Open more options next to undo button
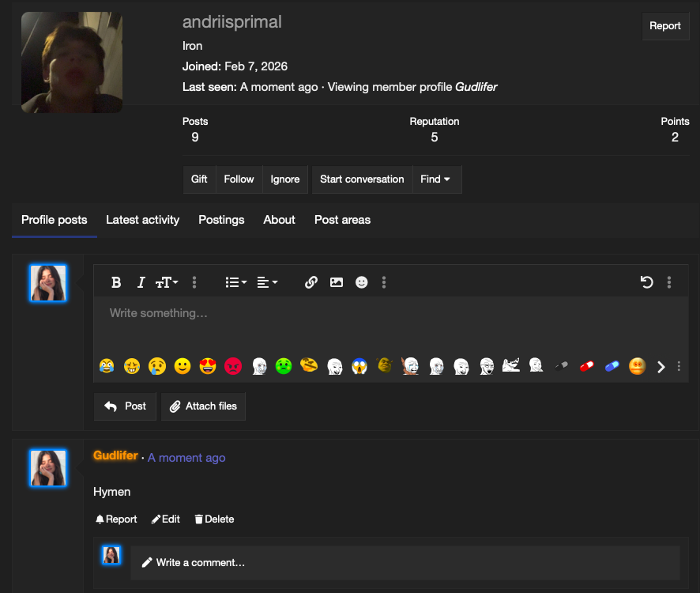Viewport: 700px width, 593px height. pyautogui.click(x=669, y=282)
